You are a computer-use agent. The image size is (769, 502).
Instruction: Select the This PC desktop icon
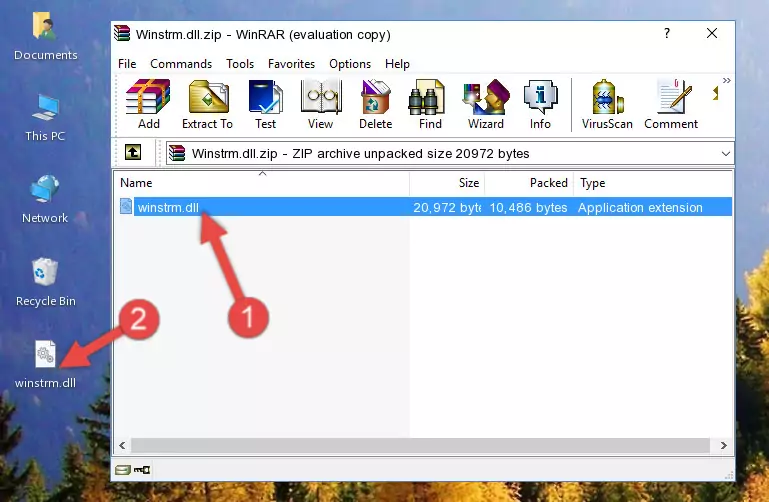[x=45, y=118]
